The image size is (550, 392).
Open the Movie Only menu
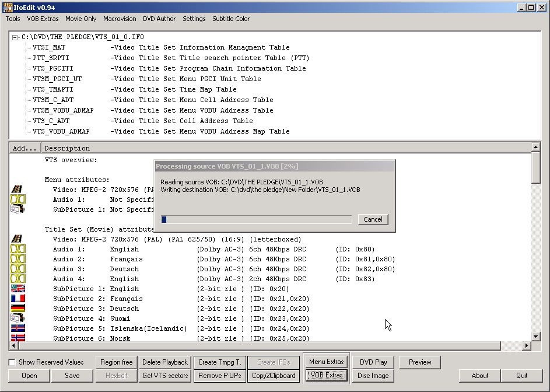pyautogui.click(x=80, y=19)
